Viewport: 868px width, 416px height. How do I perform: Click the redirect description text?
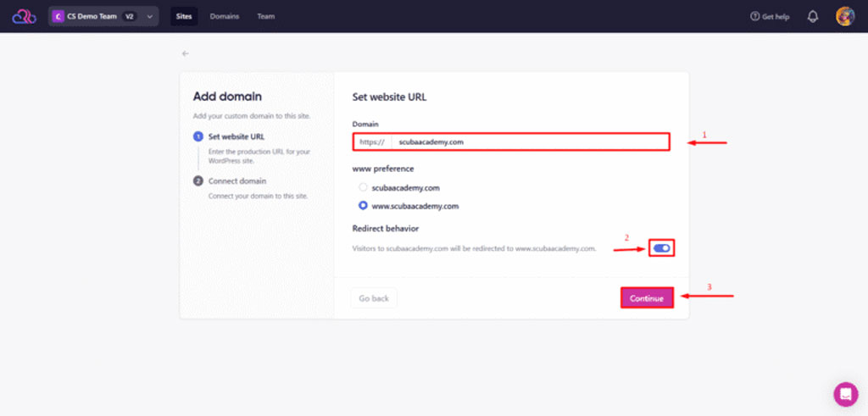point(475,248)
